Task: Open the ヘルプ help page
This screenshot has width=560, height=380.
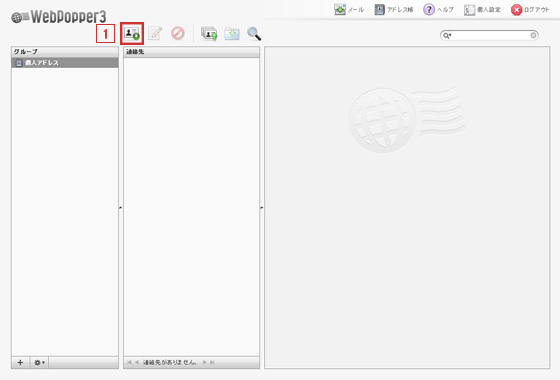Action: coord(438,10)
